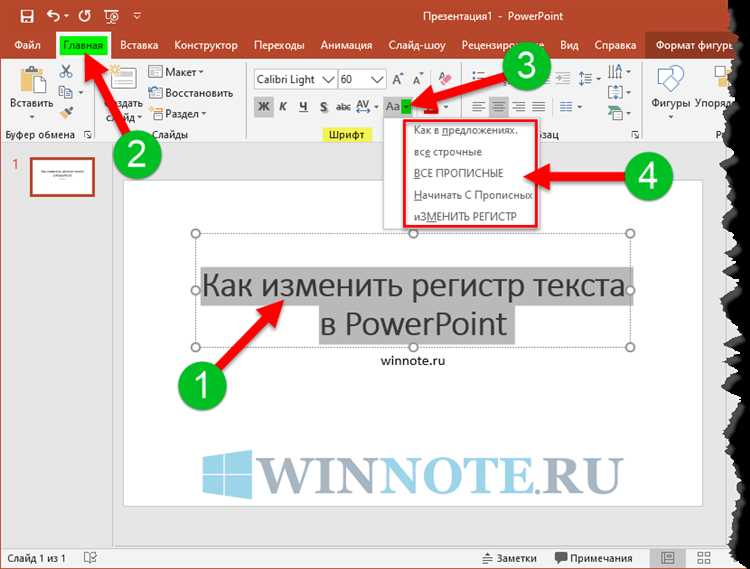This screenshot has width=750, height=569.
Task: Open the Раздел section dropdown
Action: point(177,114)
